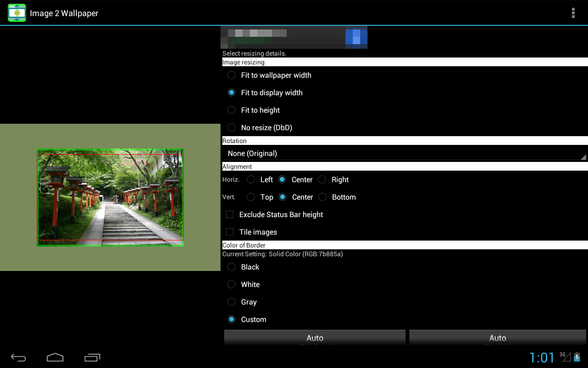The image size is (588, 368).
Task: Open the three-dot overflow menu
Action: point(573,13)
